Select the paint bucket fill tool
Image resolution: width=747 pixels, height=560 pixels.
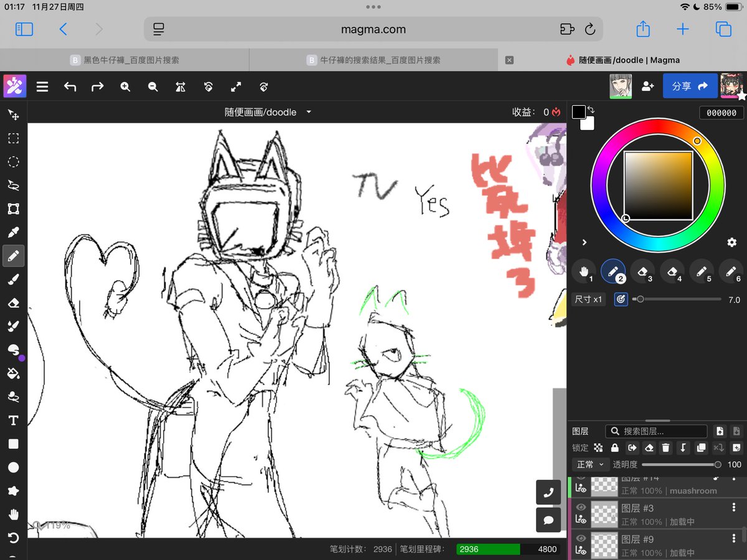(x=13, y=373)
